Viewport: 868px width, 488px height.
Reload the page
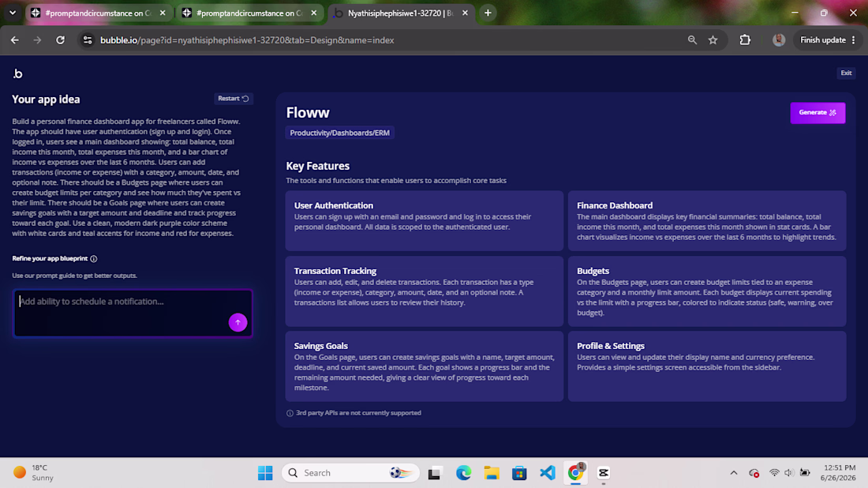tap(60, 40)
